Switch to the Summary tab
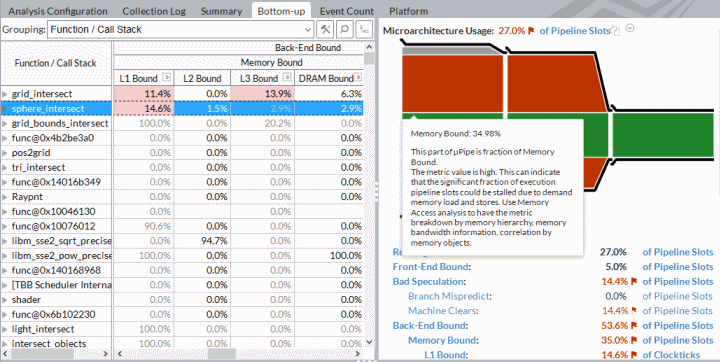Viewport: 720px width, 362px height. coord(221,11)
